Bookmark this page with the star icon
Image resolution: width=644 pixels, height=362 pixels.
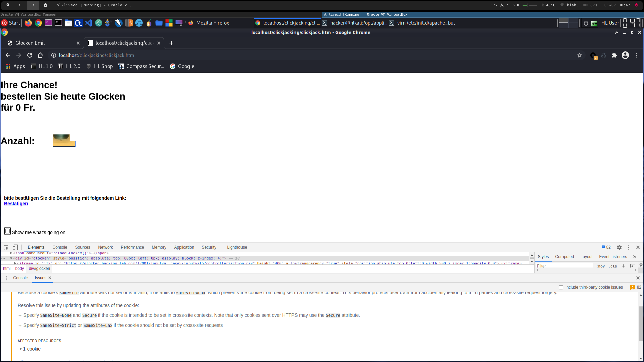580,55
